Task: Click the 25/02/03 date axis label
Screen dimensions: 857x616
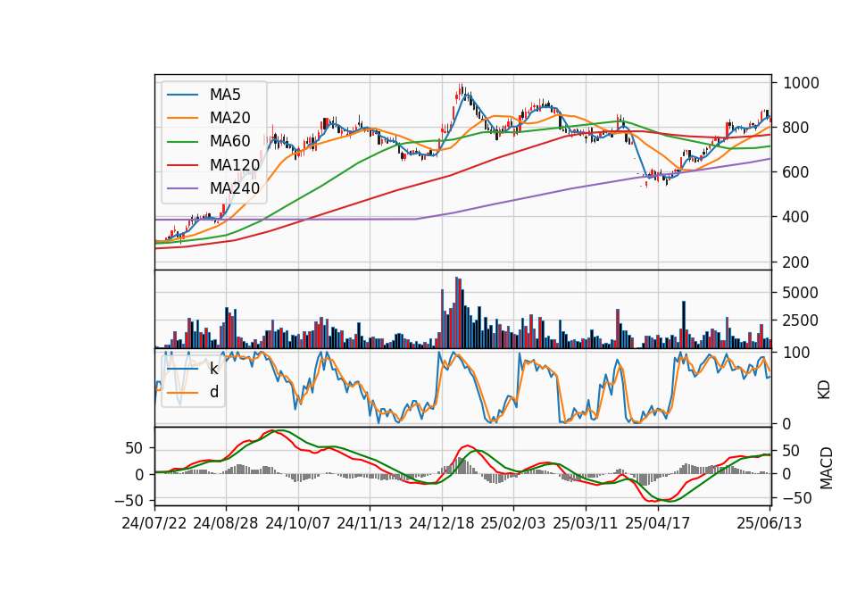Action: pyautogui.click(x=513, y=523)
